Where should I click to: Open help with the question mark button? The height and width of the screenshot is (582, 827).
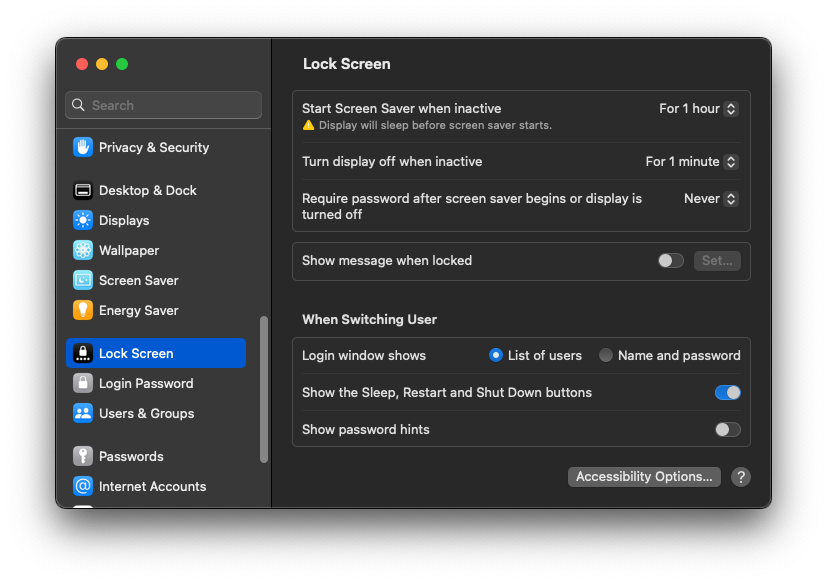(x=740, y=477)
